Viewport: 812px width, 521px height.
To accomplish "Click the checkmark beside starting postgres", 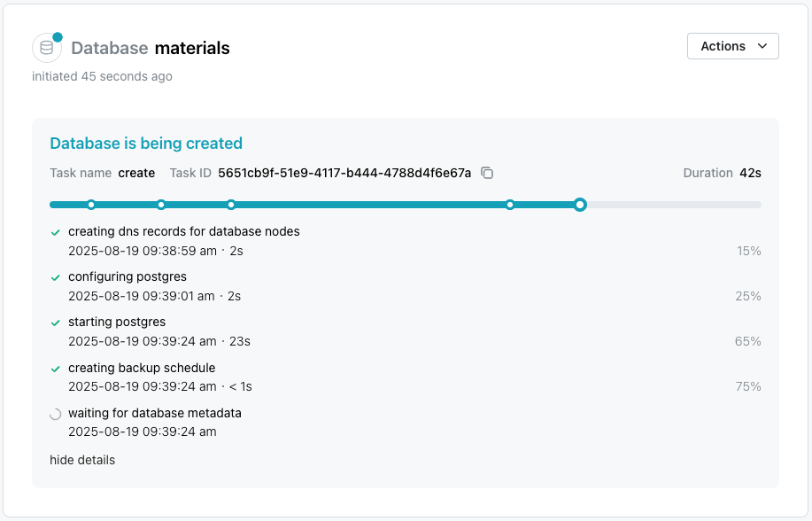I will (x=56, y=323).
